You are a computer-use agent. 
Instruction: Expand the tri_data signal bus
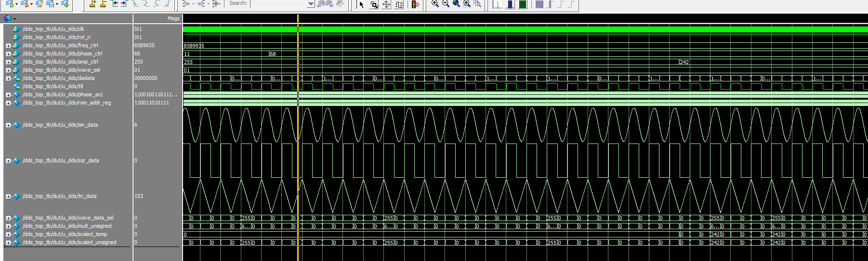(x=8, y=196)
